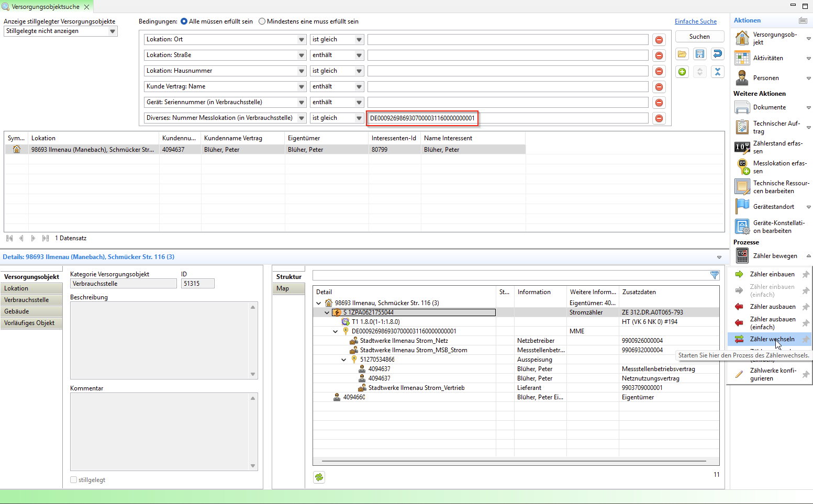Click the Zählerstand erfassen action icon

coord(742,147)
